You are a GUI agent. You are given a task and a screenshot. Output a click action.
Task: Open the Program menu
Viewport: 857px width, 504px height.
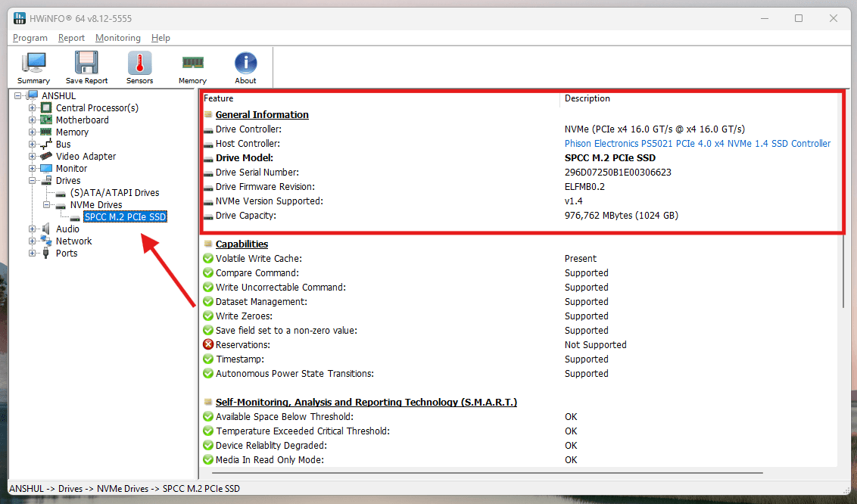30,38
